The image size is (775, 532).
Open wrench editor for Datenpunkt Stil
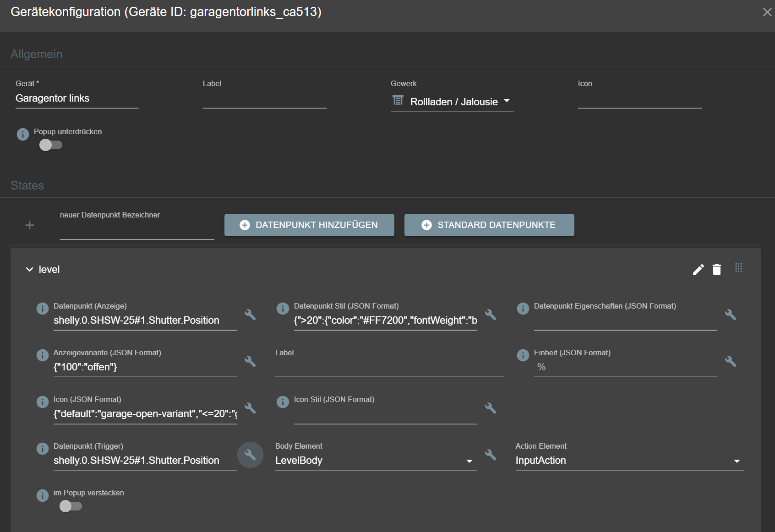pos(491,315)
